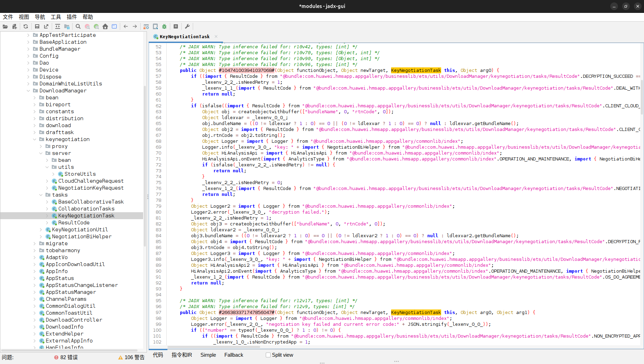Click the 106 警告 status text
This screenshot has width=644, height=364.
[134, 357]
